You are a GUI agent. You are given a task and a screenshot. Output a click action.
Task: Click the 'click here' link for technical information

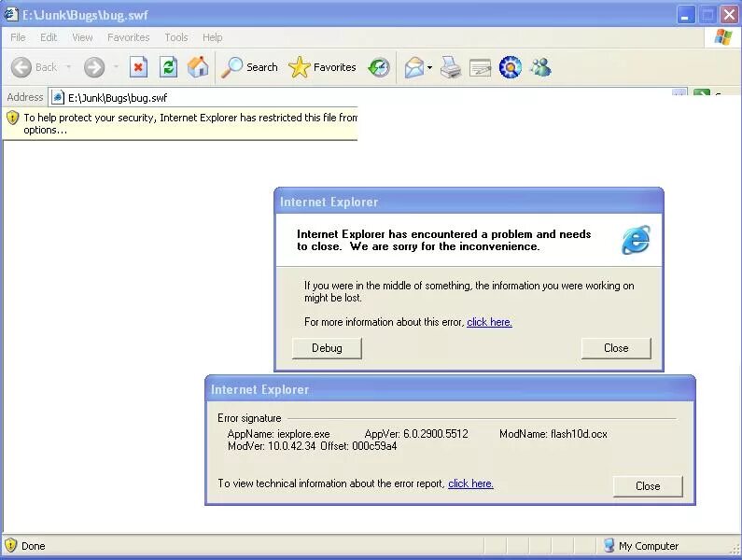470,483
